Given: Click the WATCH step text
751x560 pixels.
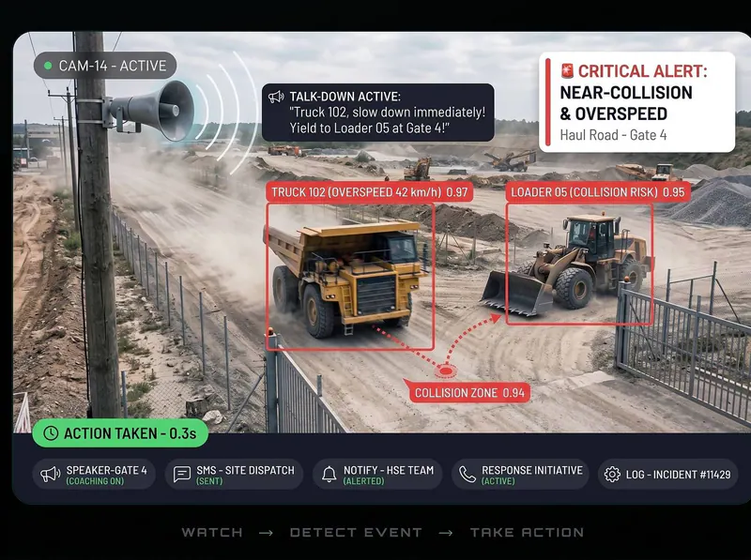Looking at the screenshot, I should coord(212,532).
